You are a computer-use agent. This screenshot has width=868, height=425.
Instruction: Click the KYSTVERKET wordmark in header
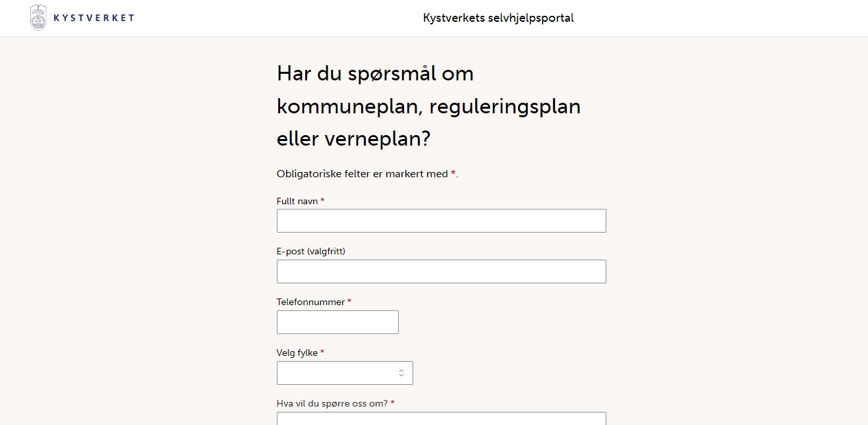pos(94,18)
